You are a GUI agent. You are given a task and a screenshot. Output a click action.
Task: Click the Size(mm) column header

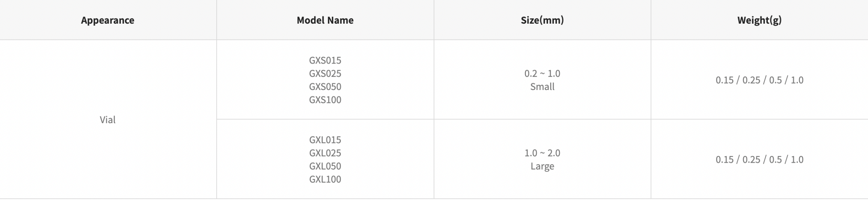[x=542, y=20]
